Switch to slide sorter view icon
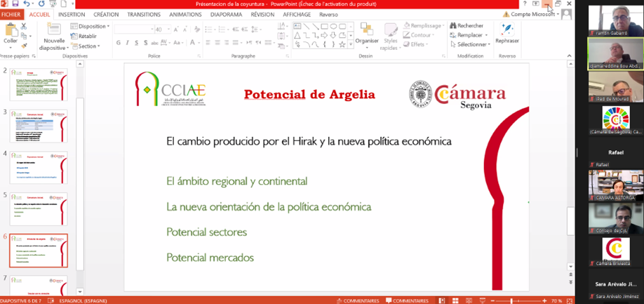This screenshot has height=304, width=644. (x=455, y=300)
